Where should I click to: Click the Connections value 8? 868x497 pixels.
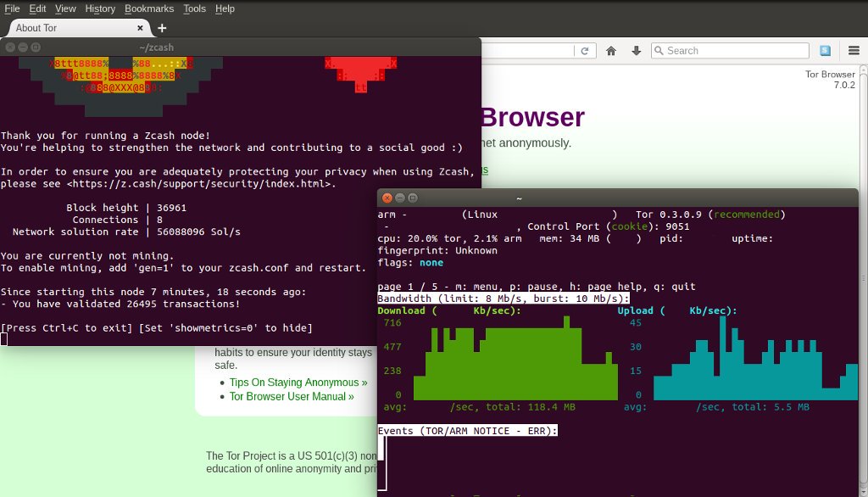pyautogui.click(x=159, y=220)
